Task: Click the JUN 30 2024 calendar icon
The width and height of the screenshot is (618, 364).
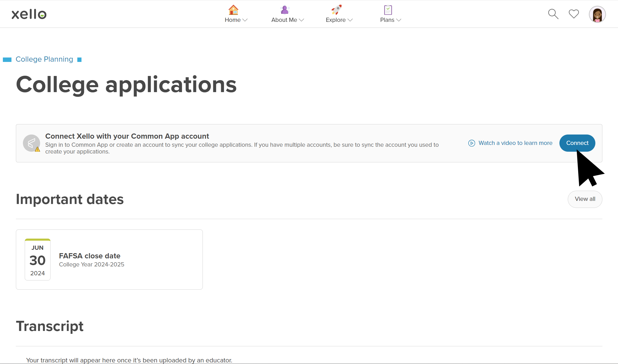Action: coord(37,259)
